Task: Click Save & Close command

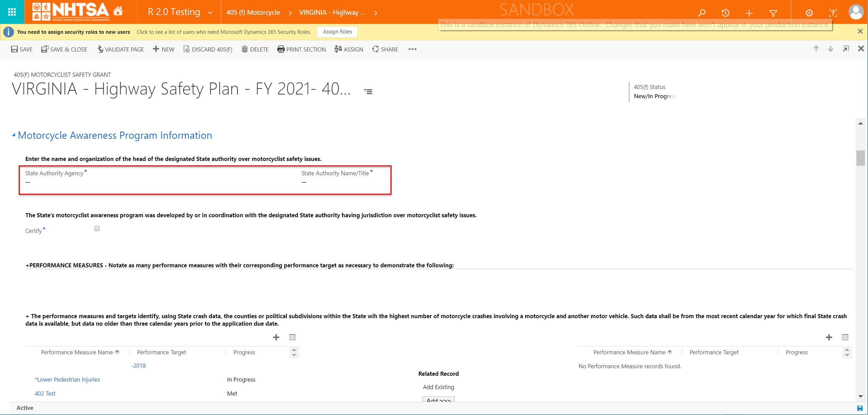Action: click(x=64, y=49)
